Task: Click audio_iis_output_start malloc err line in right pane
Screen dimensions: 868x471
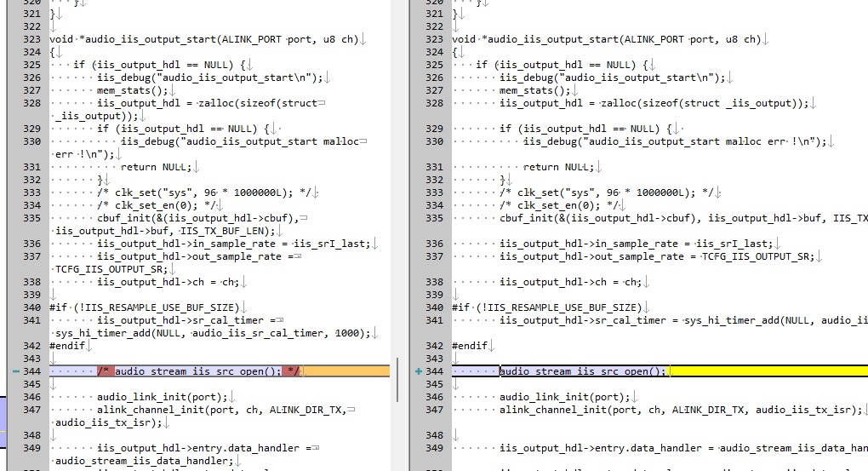Action: (676, 141)
